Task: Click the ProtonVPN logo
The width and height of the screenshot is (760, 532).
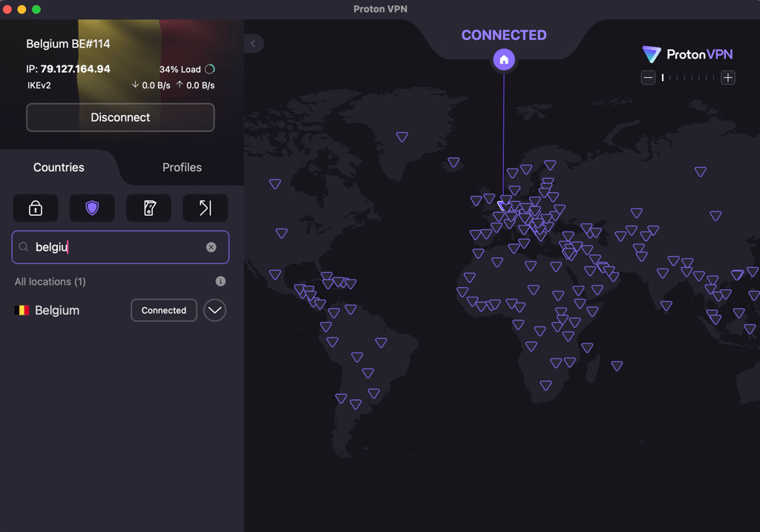Action: 687,54
